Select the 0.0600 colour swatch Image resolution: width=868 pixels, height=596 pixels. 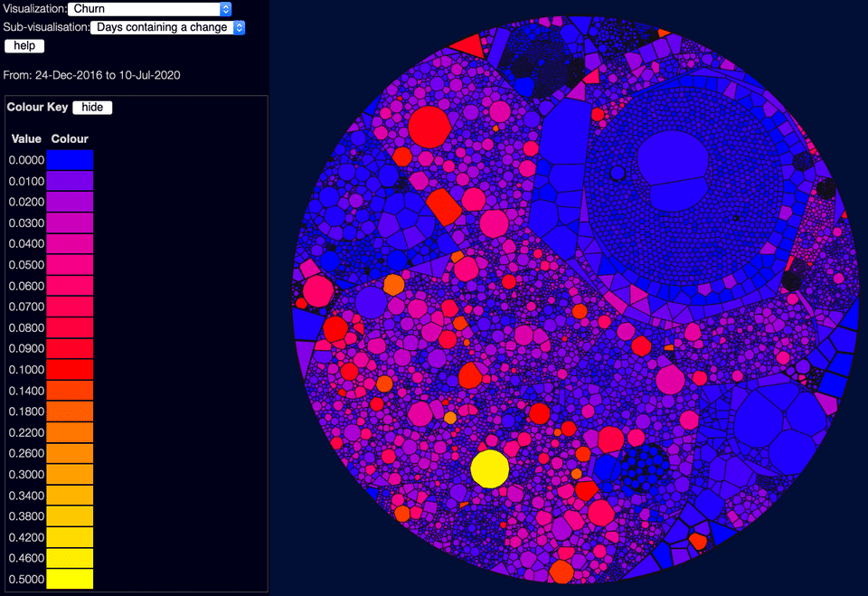(x=70, y=286)
